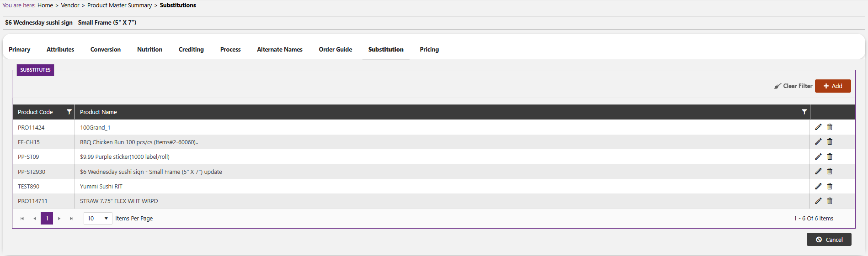The image size is (868, 256).
Task: Expand the Items Per Page dropdown
Action: [x=98, y=219]
